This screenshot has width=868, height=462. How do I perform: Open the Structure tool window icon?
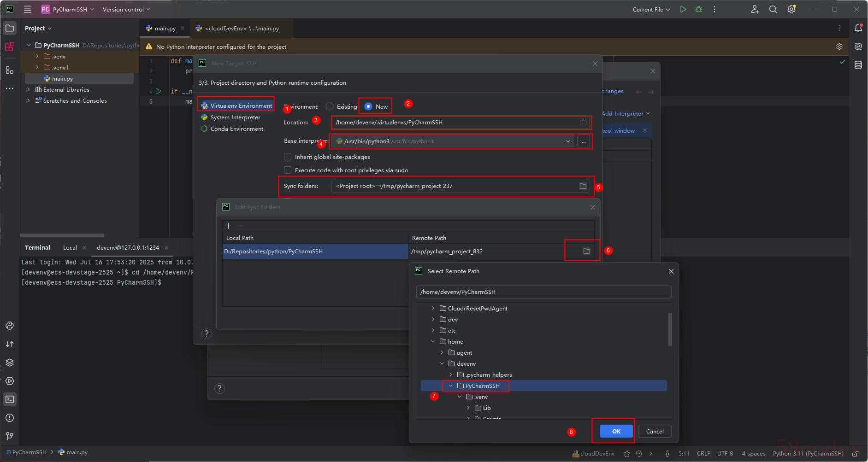click(9, 70)
